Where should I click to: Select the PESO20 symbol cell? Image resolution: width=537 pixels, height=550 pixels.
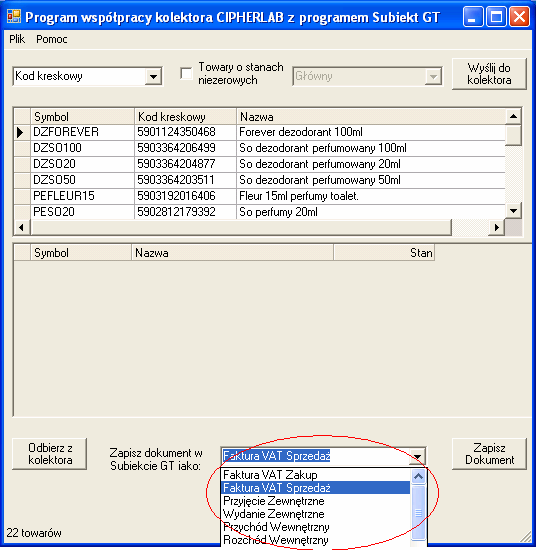82,212
